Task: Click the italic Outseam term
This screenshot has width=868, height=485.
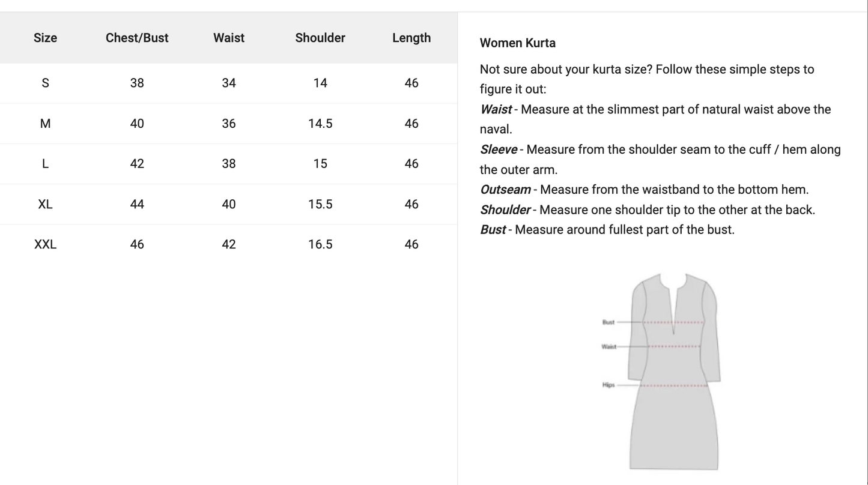Action: 505,190
